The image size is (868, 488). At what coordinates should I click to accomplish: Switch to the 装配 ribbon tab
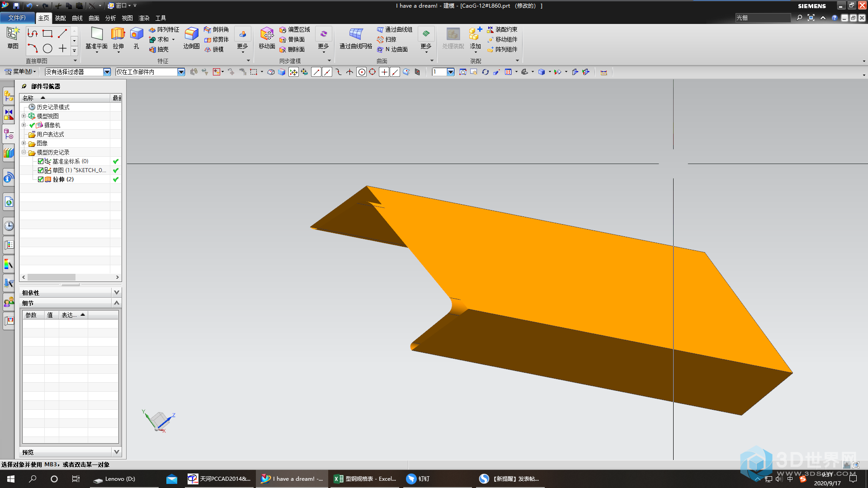pos(60,18)
